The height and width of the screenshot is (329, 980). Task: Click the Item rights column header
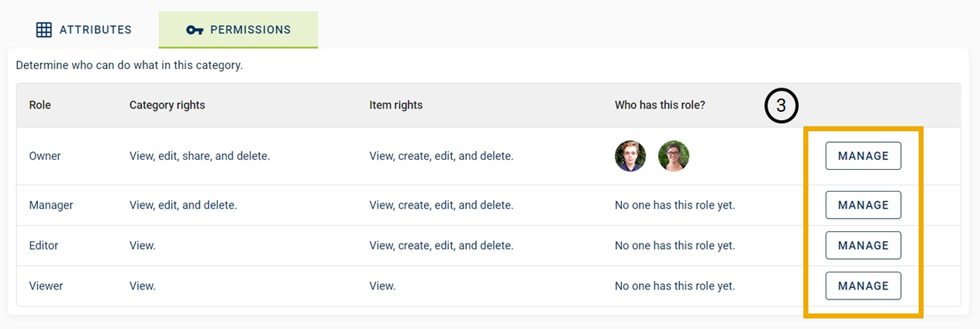396,105
